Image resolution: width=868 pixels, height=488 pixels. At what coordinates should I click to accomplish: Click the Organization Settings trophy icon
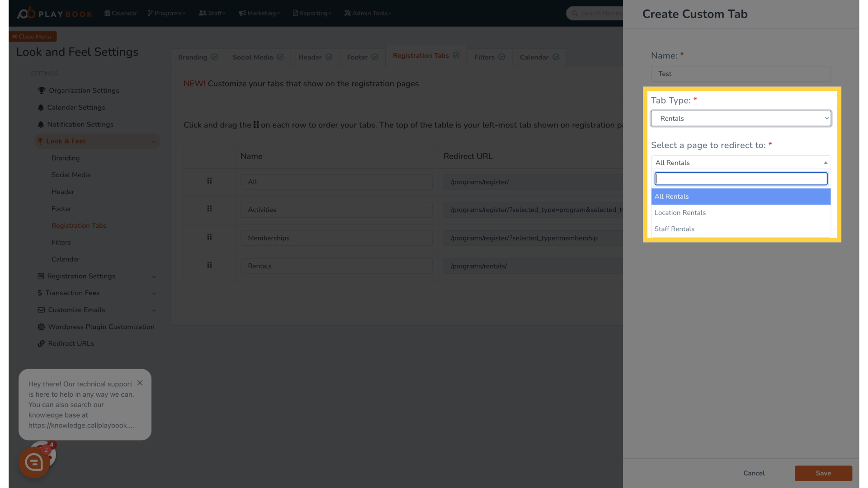41,90
